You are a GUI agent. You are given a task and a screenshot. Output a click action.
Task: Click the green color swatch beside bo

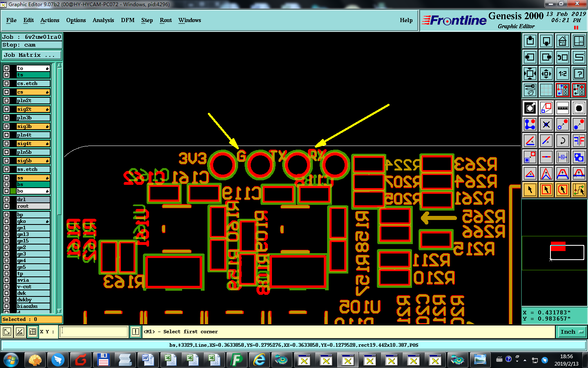(13, 191)
